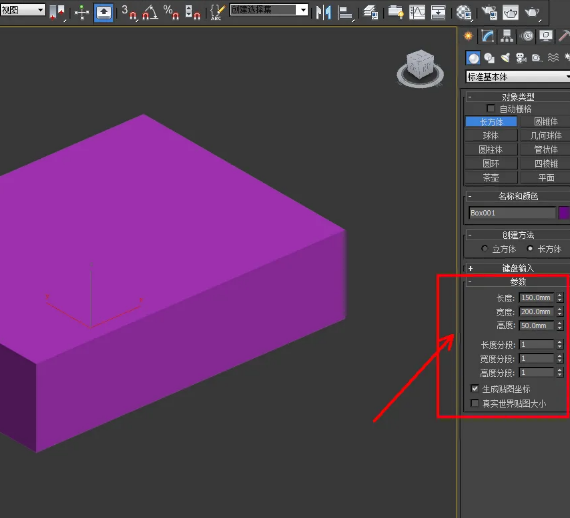Viewport: 570px width, 518px height.
Task: Click the Box001 name field
Action: point(512,213)
